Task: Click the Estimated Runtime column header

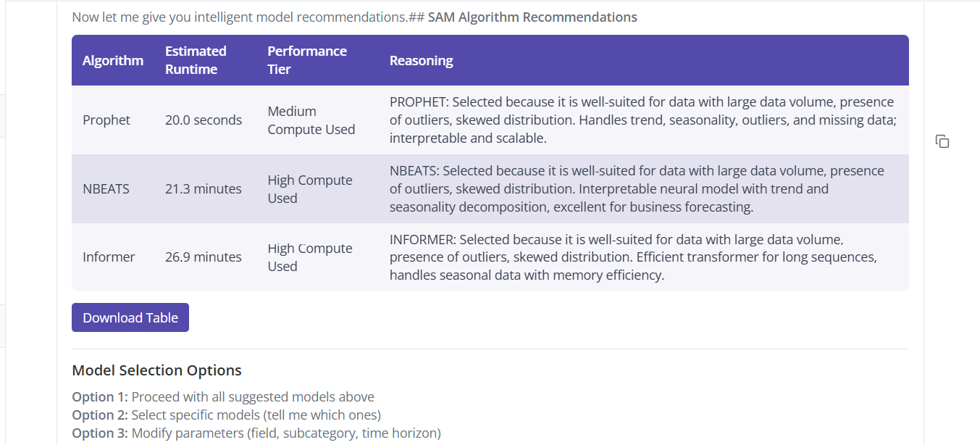Action: pyautogui.click(x=196, y=60)
